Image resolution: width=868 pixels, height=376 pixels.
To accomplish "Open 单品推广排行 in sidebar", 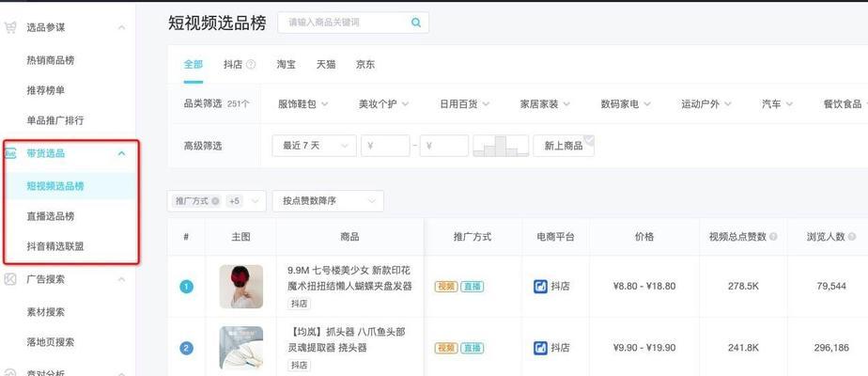I will [x=55, y=120].
